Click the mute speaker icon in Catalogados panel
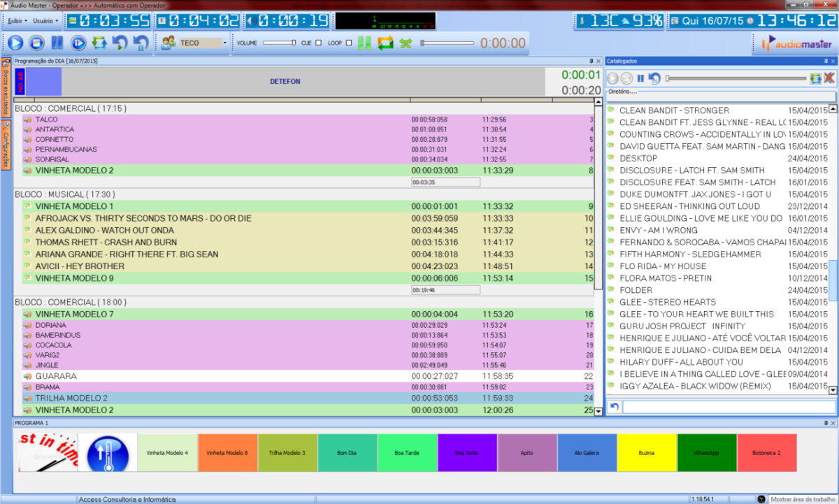Image resolution: width=839 pixels, height=504 pixels. [829, 78]
